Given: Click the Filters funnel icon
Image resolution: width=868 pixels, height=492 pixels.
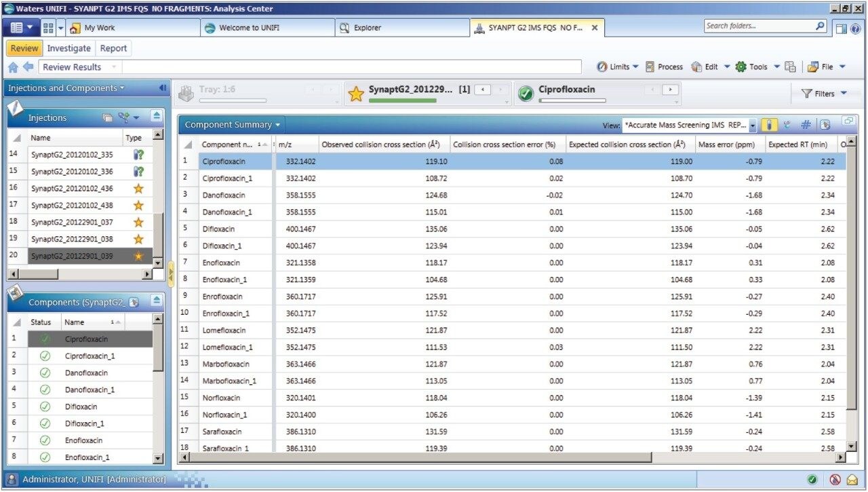Looking at the screenshot, I should click(x=807, y=94).
